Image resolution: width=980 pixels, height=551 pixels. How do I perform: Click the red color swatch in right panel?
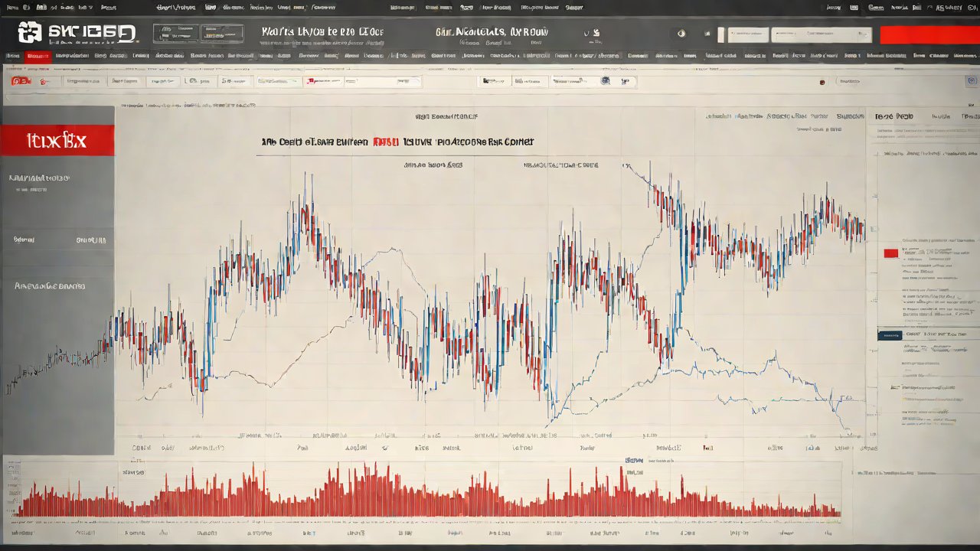tap(890, 253)
